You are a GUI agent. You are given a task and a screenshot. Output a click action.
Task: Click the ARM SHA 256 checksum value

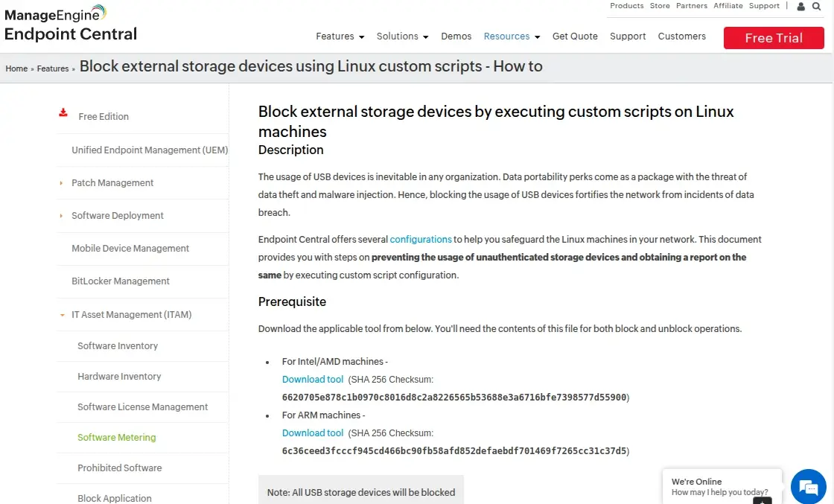[454, 451]
